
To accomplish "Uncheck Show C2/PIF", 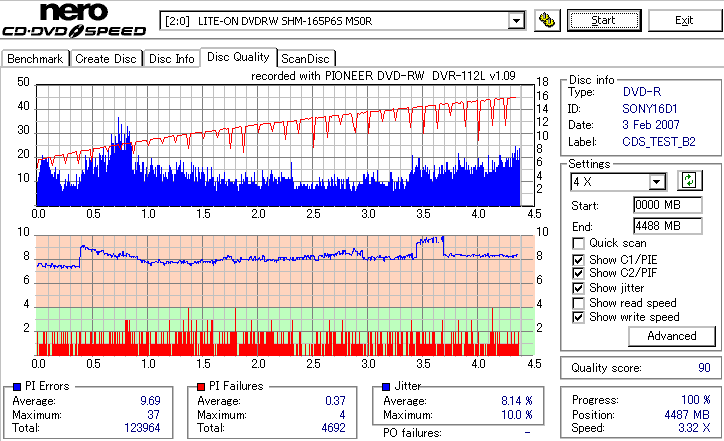I will pyautogui.click(x=578, y=273).
